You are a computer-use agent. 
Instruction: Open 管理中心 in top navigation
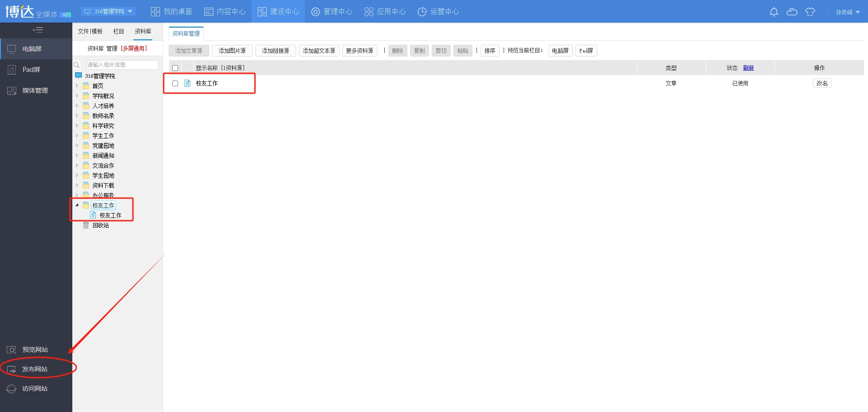click(x=332, y=11)
